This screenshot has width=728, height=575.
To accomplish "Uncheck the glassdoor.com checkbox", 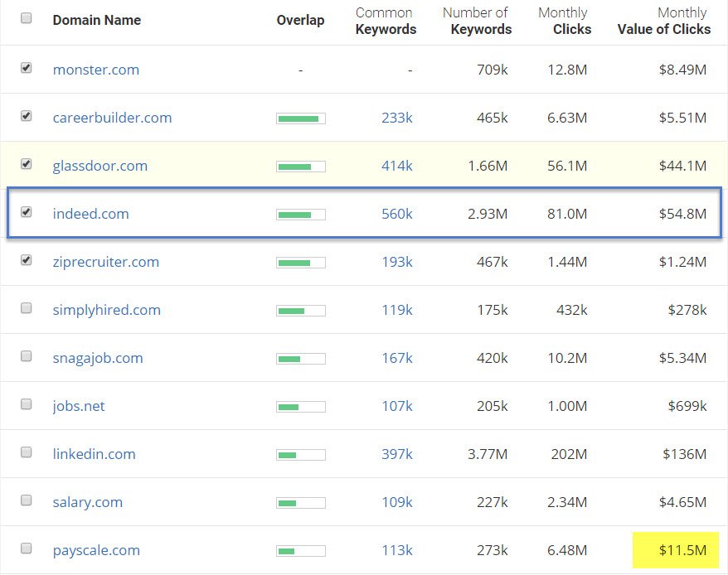I will coord(27,164).
